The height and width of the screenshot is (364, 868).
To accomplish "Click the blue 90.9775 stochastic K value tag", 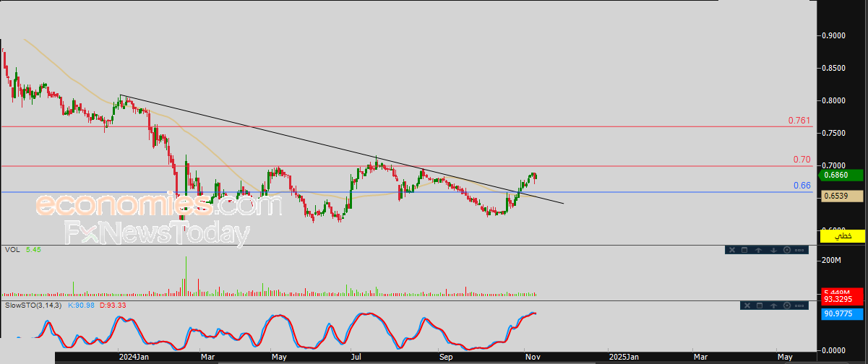I will (842, 314).
